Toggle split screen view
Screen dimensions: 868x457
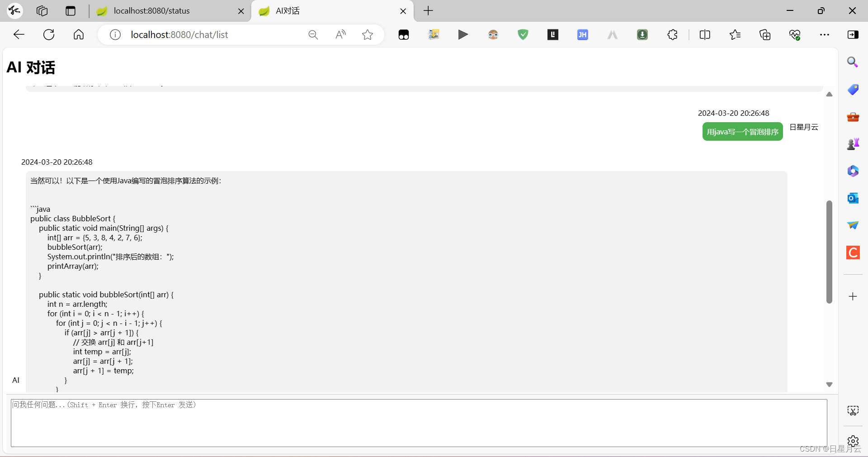(705, 35)
